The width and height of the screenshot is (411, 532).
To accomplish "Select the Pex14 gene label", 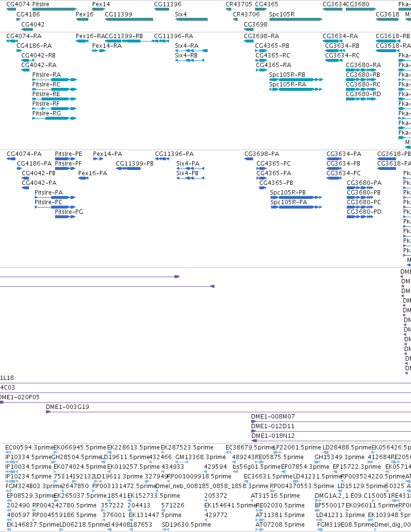I will (101, 4).
